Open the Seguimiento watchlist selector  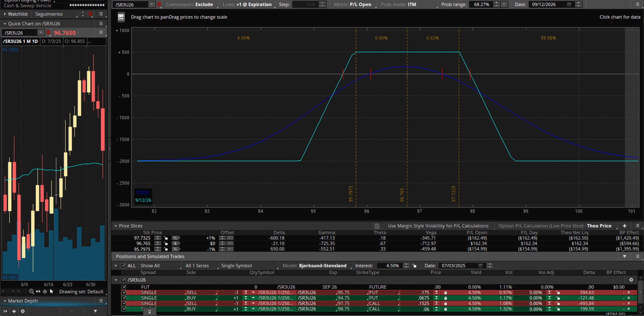tap(54, 14)
